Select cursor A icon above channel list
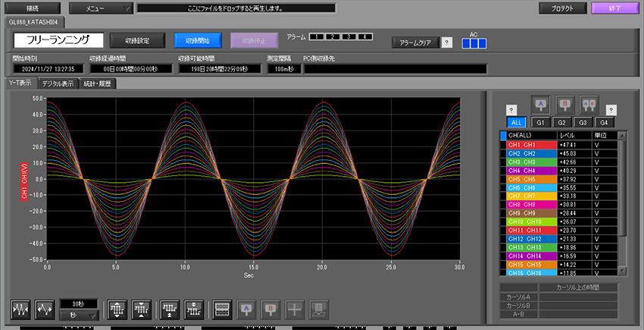The width and height of the screenshot is (644, 330). tap(541, 105)
